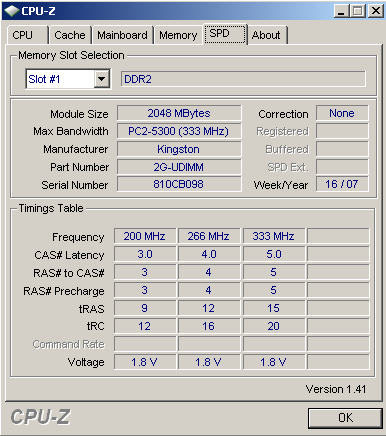Click the Kingston manufacturer value
This screenshot has width=386, height=436.
179,149
